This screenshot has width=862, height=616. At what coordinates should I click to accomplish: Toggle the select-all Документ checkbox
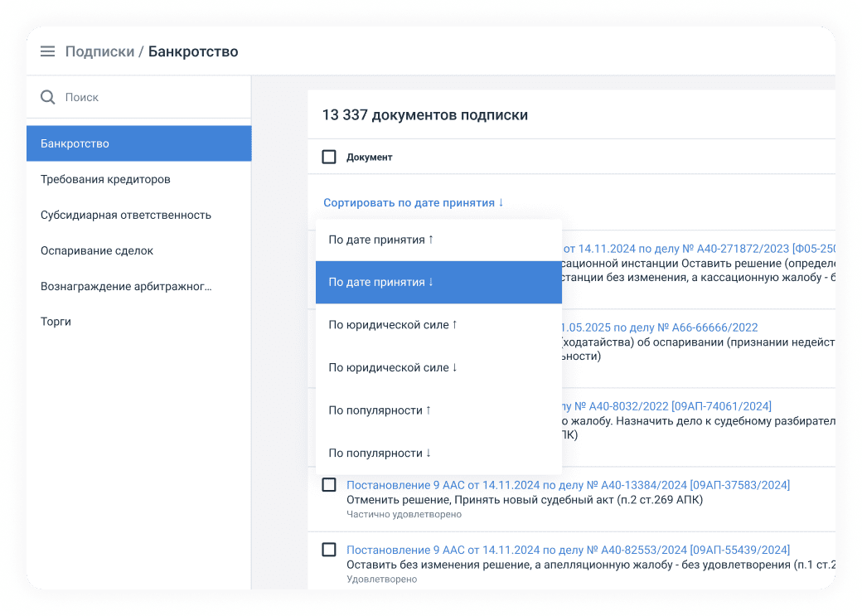[329, 157]
